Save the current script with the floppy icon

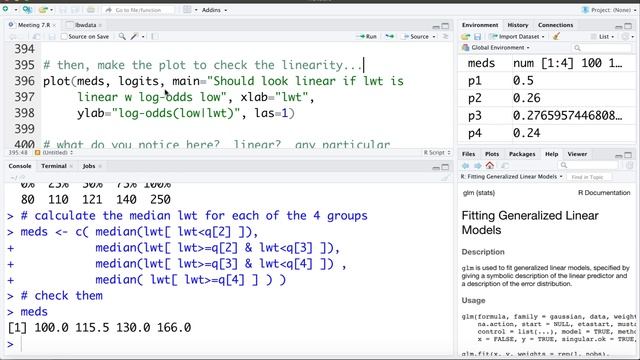click(x=51, y=36)
